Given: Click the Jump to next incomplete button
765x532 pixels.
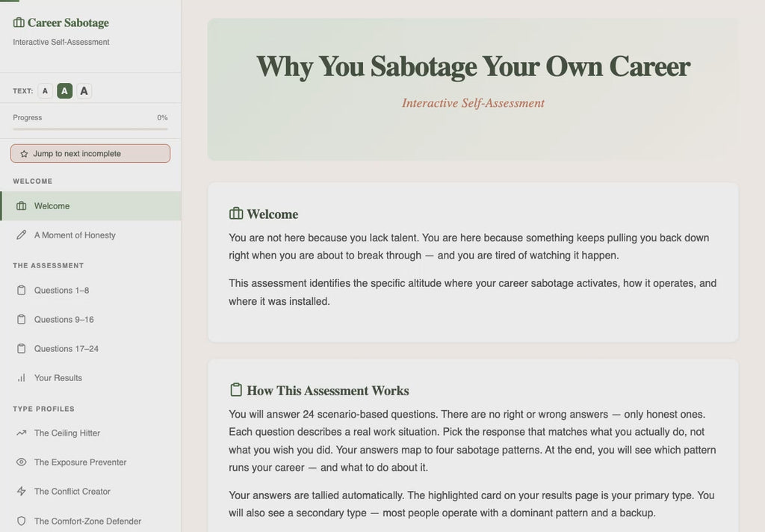Looking at the screenshot, I should coord(90,154).
